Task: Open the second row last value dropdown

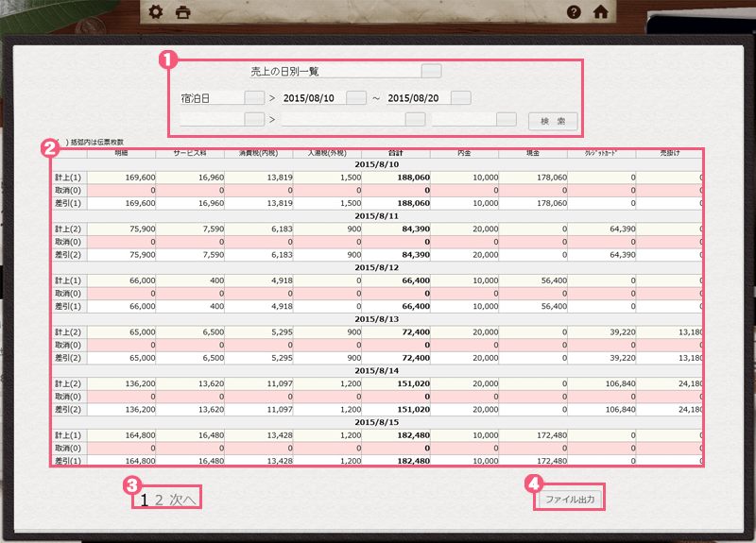Action: [507, 119]
